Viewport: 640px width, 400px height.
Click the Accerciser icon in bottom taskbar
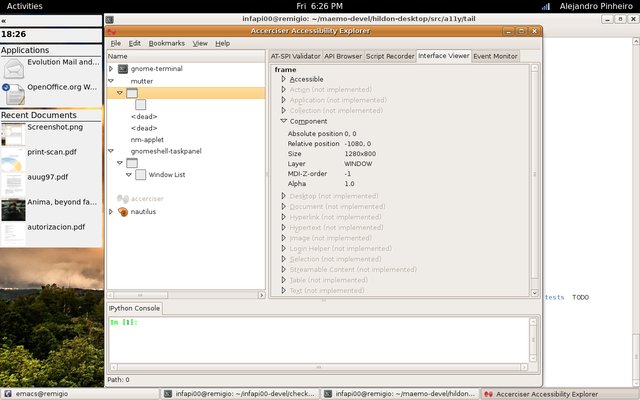(x=488, y=394)
